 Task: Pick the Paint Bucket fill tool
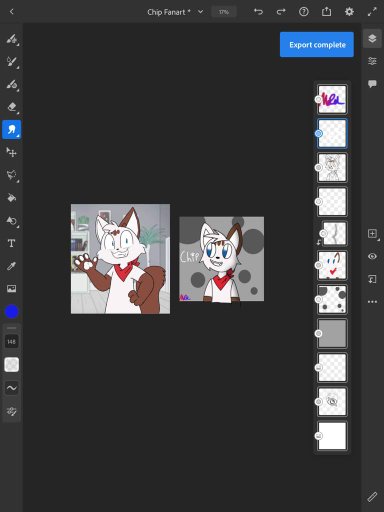pyautogui.click(x=12, y=198)
